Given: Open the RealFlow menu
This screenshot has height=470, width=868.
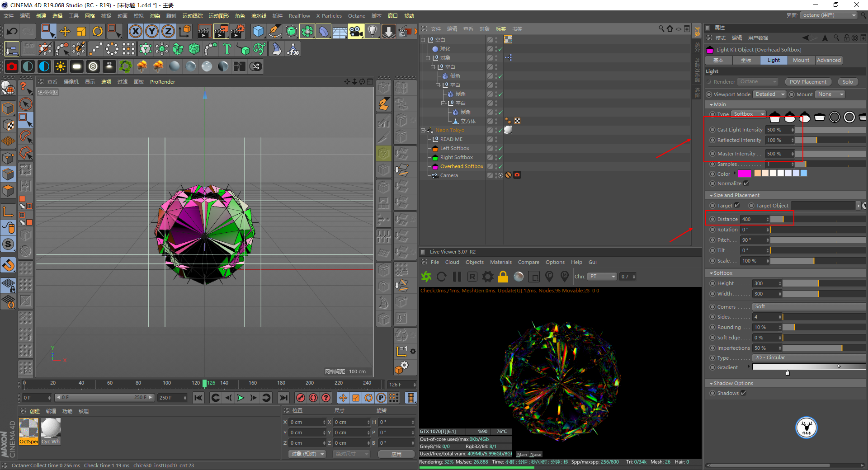Looking at the screenshot, I should 299,16.
